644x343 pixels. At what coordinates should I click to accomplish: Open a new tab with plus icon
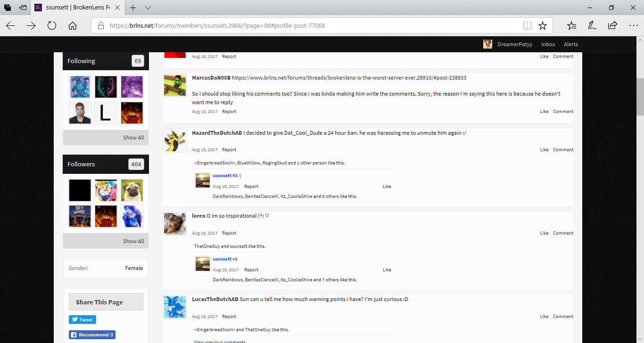133,8
